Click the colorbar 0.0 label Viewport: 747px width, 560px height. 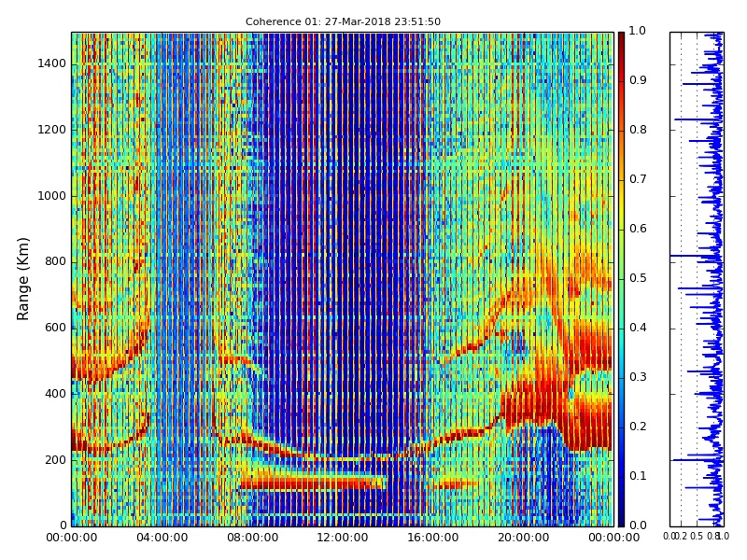pyautogui.click(x=638, y=525)
